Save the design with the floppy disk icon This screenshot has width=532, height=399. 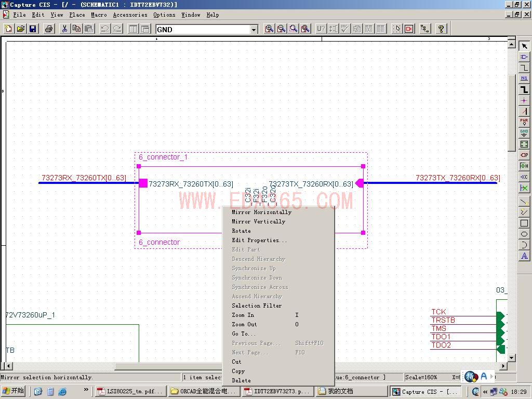coord(33,29)
